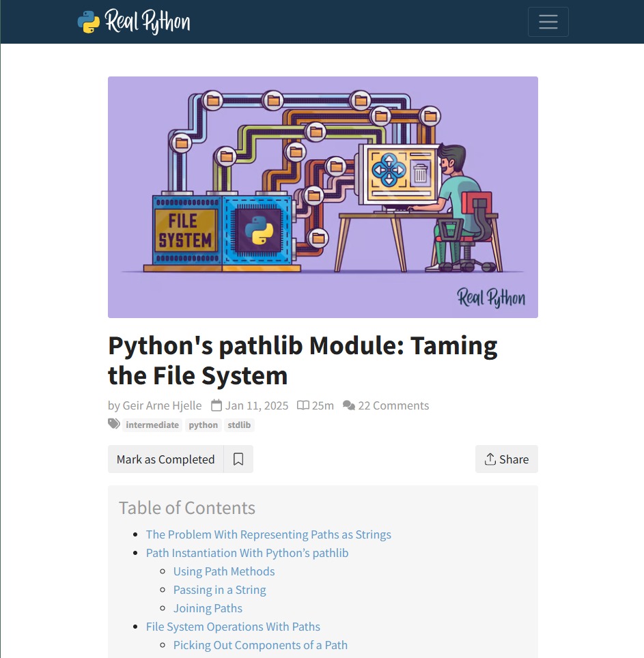
Task: Go to The Problem With Representing Paths as Strings
Action: click(268, 534)
